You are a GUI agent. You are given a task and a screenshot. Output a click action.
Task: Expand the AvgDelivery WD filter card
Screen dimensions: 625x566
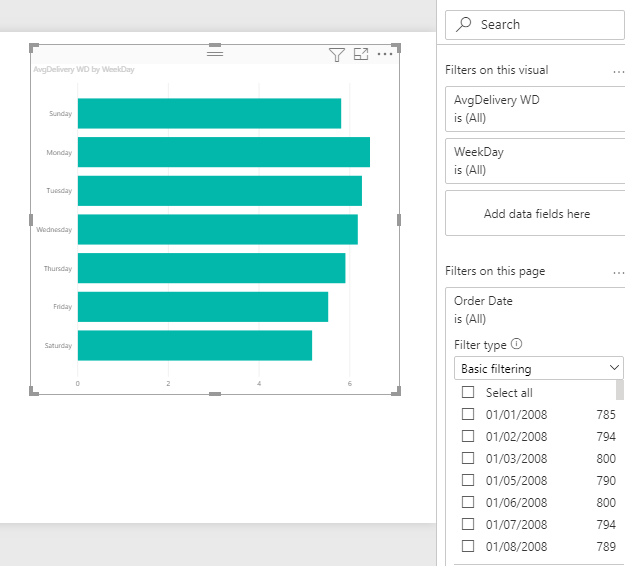click(x=535, y=109)
